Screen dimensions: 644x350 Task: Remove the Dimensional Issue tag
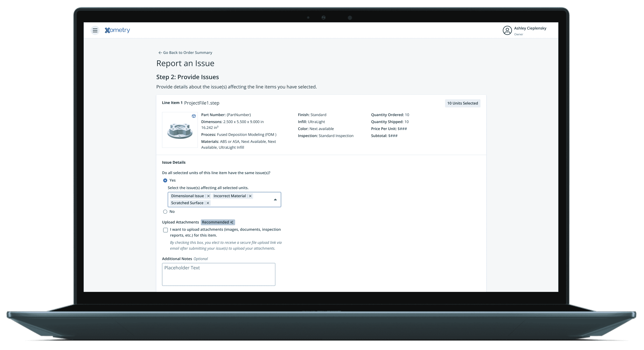[x=208, y=196]
